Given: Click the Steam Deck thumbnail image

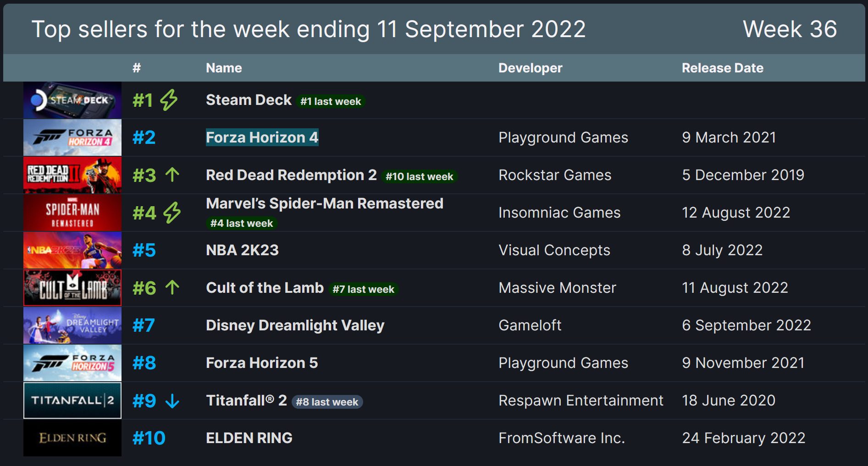Looking at the screenshot, I should click(x=72, y=99).
